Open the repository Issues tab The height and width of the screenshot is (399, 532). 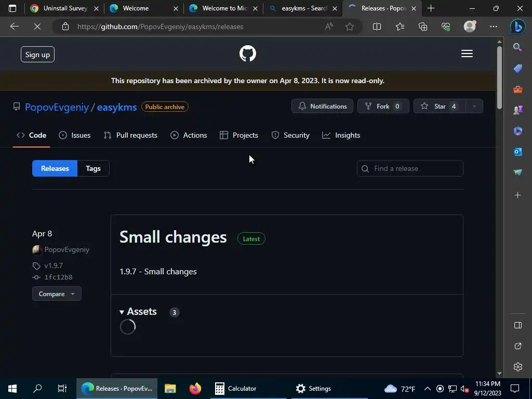pyautogui.click(x=75, y=135)
